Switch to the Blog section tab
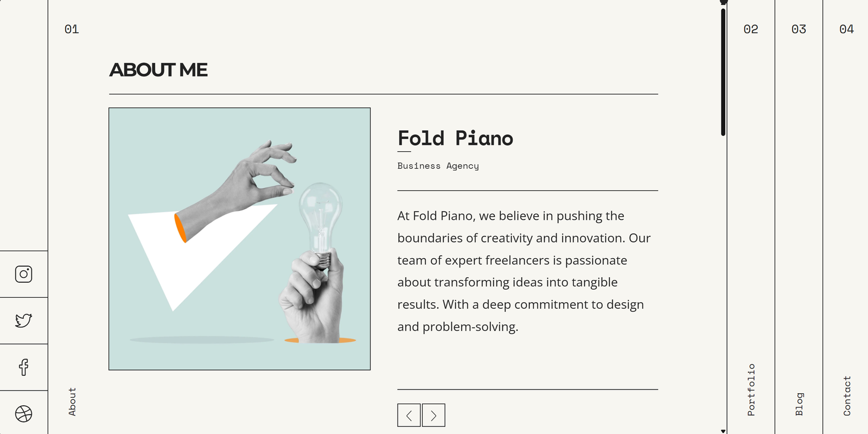This screenshot has width=868, height=434. (799, 404)
